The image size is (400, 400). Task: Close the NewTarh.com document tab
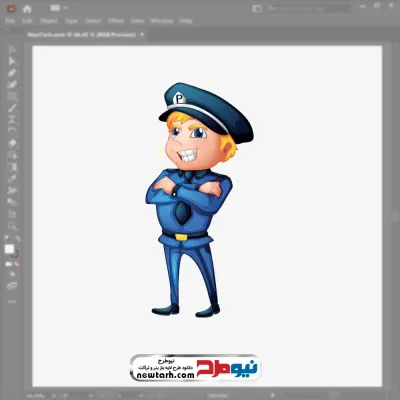pyautogui.click(x=142, y=34)
